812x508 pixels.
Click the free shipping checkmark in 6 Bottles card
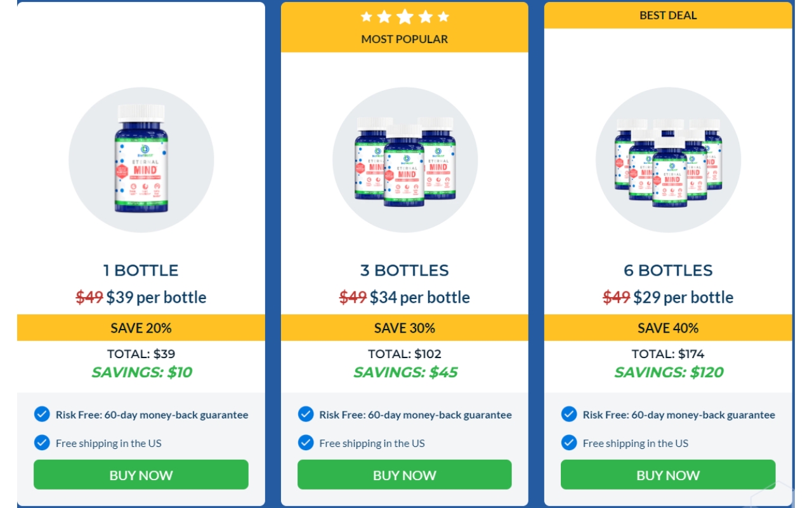point(569,443)
